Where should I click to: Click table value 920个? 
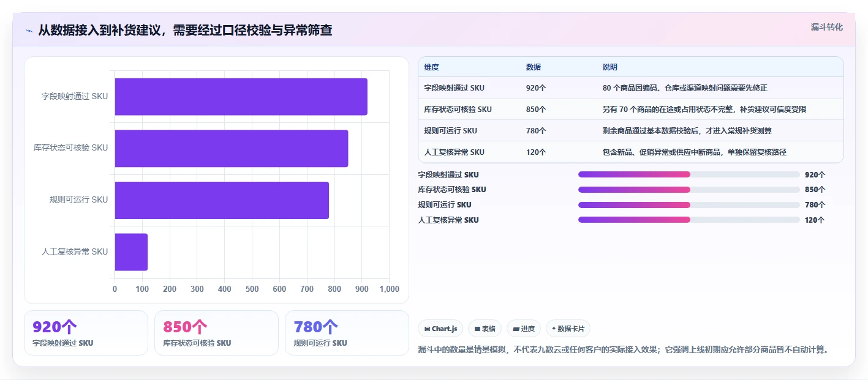tap(536, 88)
